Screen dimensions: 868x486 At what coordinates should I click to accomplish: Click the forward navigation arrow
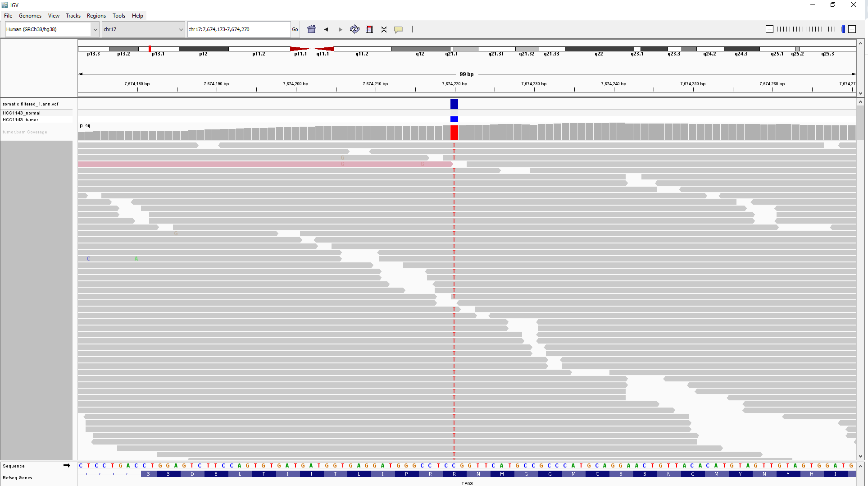coord(340,29)
